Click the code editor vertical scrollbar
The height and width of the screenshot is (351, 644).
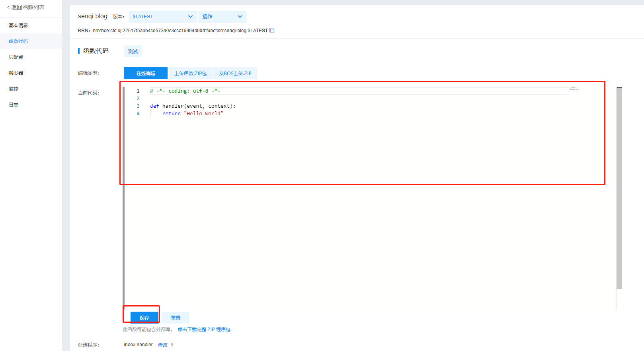tap(619, 188)
